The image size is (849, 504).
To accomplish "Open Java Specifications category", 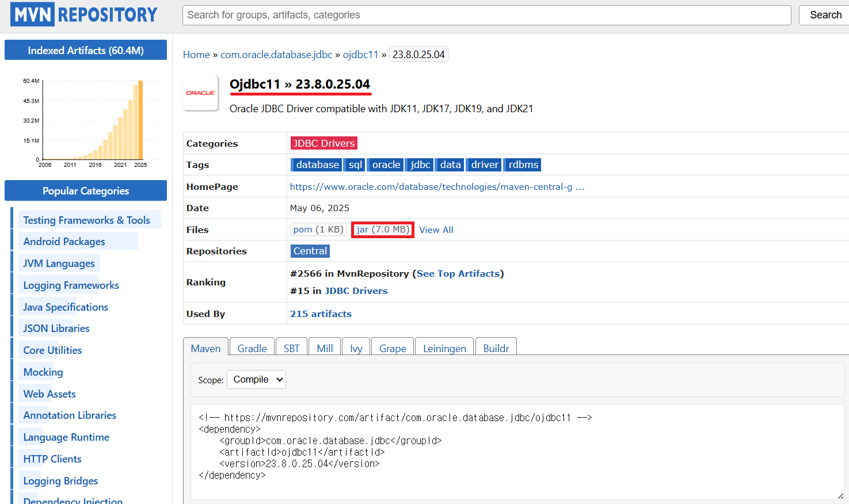I will point(66,307).
